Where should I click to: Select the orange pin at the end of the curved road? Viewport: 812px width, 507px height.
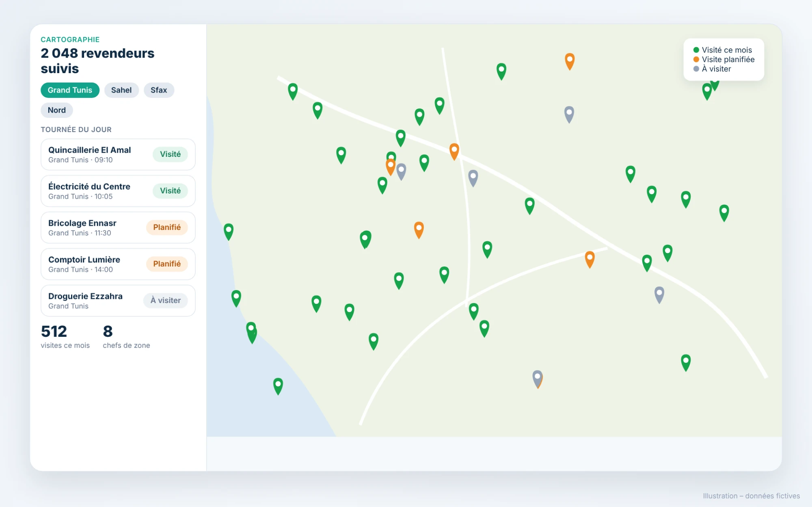[590, 259]
